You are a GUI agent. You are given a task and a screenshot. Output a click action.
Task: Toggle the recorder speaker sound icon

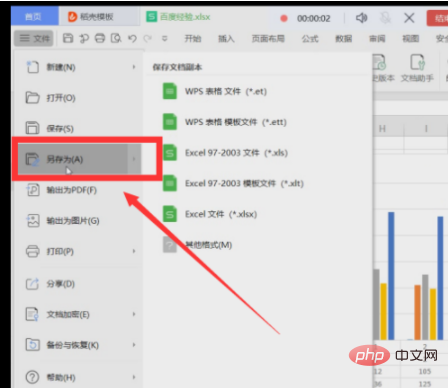[361, 18]
